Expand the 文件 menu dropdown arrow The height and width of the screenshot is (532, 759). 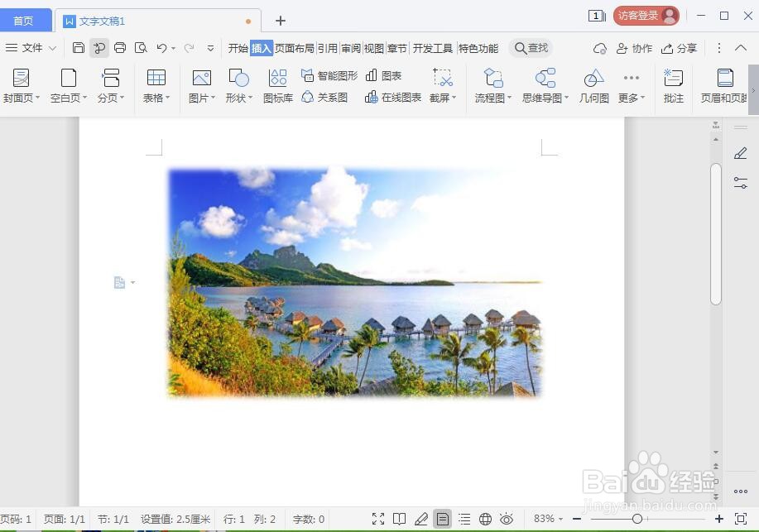(52, 49)
